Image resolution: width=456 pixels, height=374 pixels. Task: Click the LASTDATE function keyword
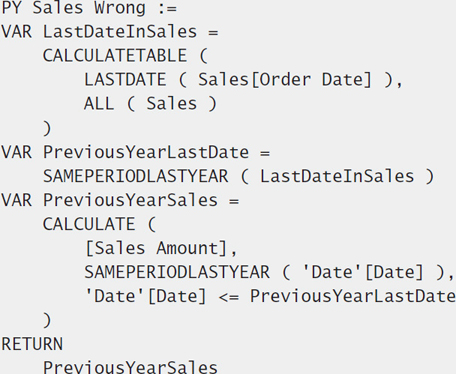(125, 79)
